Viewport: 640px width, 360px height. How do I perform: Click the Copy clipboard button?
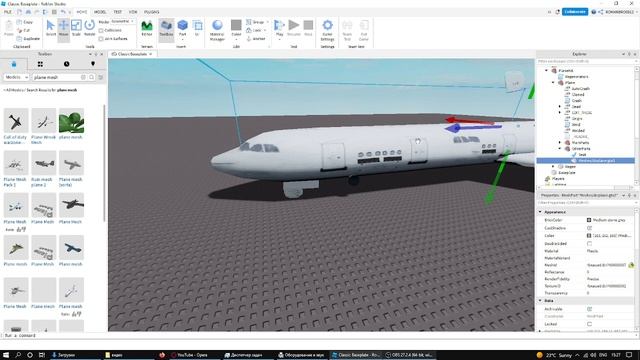pos(25,22)
